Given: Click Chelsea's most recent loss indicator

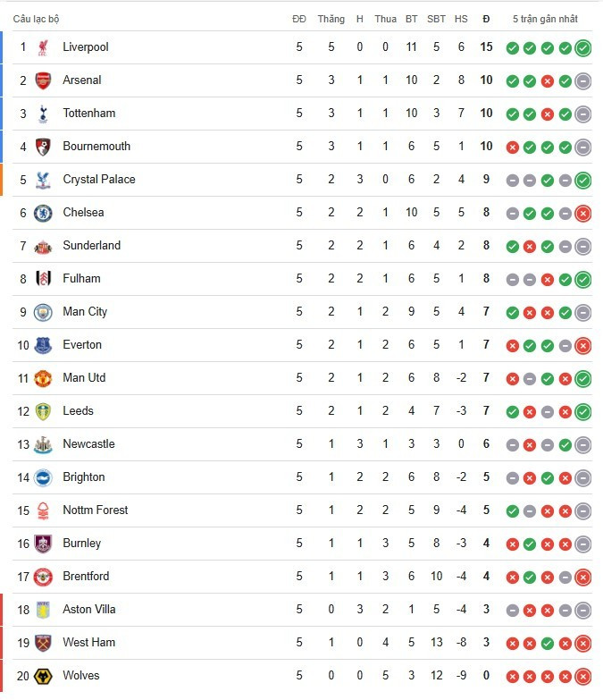Looking at the screenshot, I should pyautogui.click(x=583, y=214).
